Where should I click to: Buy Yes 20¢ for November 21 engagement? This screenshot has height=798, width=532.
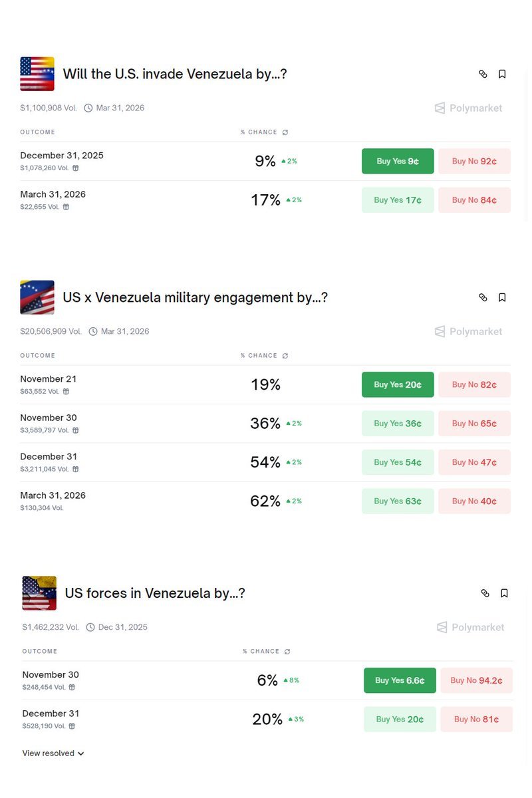(x=398, y=384)
